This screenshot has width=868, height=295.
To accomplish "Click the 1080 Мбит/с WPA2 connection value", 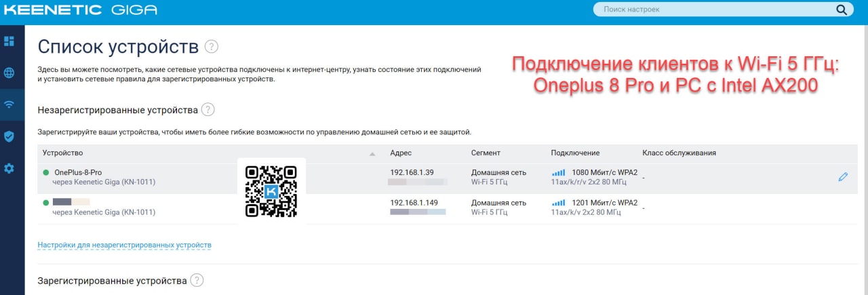I will click(605, 172).
